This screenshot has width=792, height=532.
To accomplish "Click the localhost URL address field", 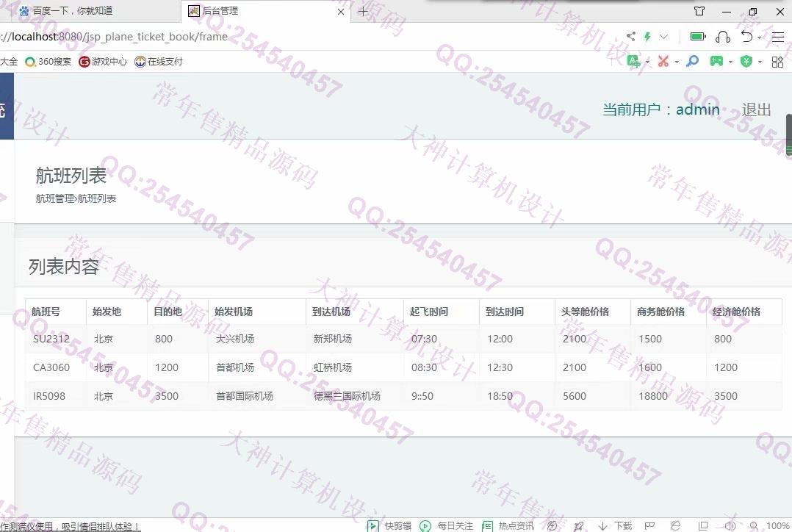I will (147, 37).
